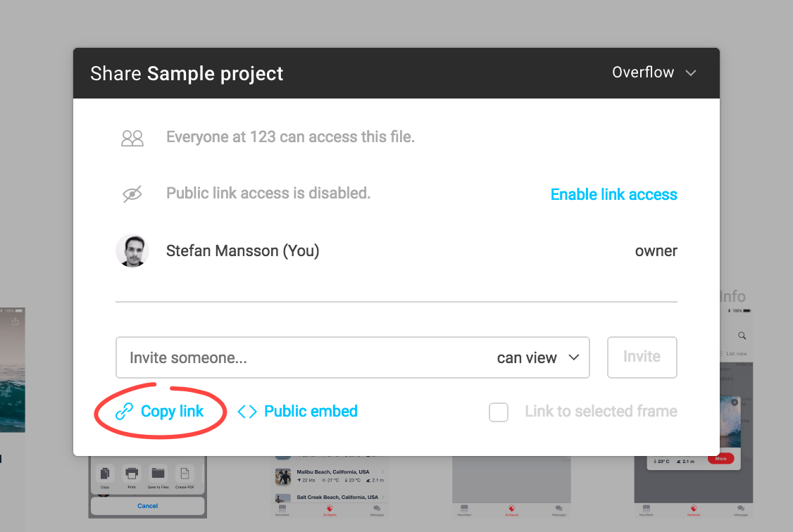The image size is (793, 532).
Task: Click the people group access icon
Action: (x=132, y=138)
